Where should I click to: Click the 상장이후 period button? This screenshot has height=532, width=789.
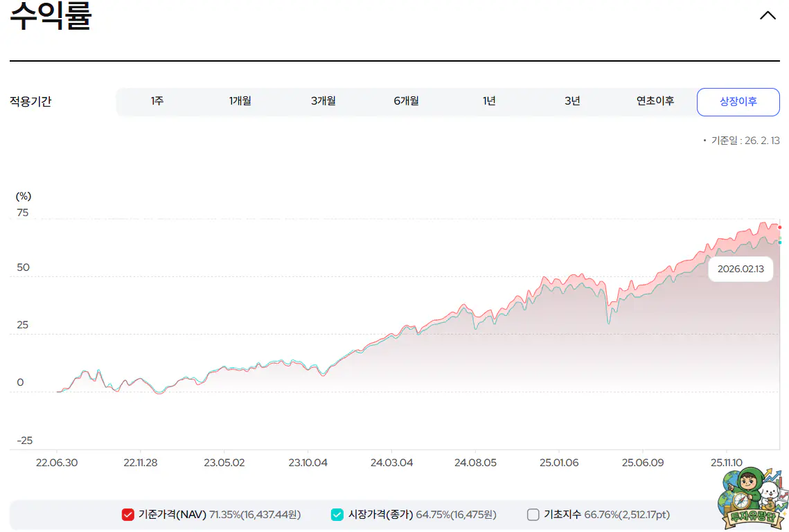[x=738, y=102]
